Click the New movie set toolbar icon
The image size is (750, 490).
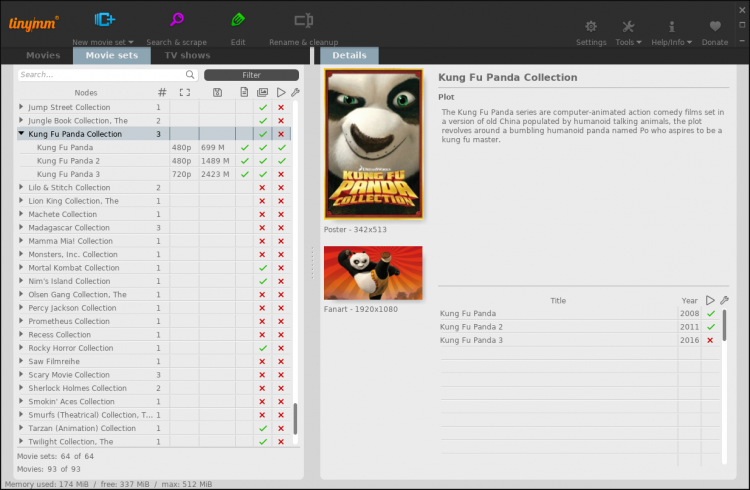click(x=104, y=20)
